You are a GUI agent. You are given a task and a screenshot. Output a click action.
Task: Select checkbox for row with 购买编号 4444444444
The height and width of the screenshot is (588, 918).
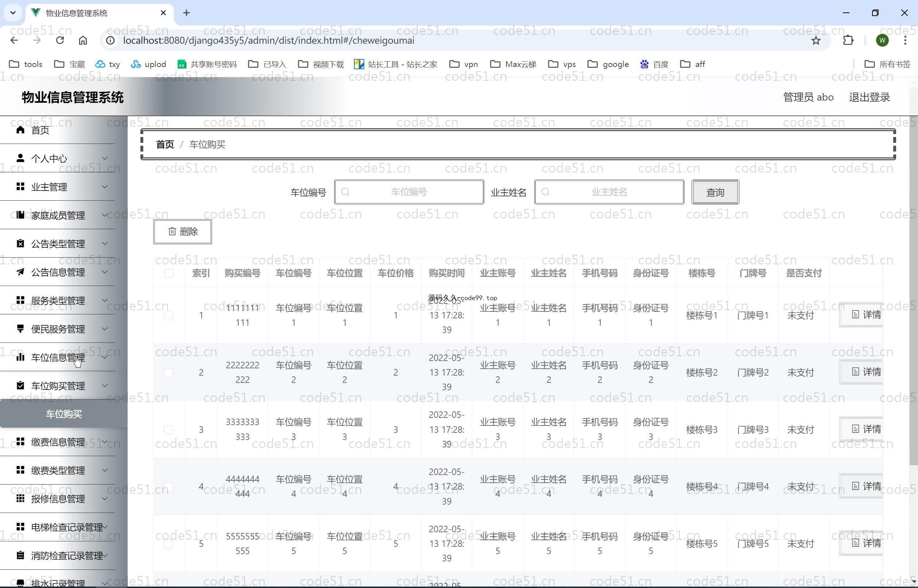(168, 486)
